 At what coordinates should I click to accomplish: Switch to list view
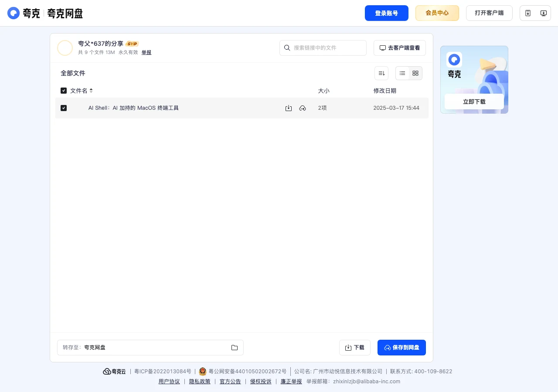click(x=402, y=73)
